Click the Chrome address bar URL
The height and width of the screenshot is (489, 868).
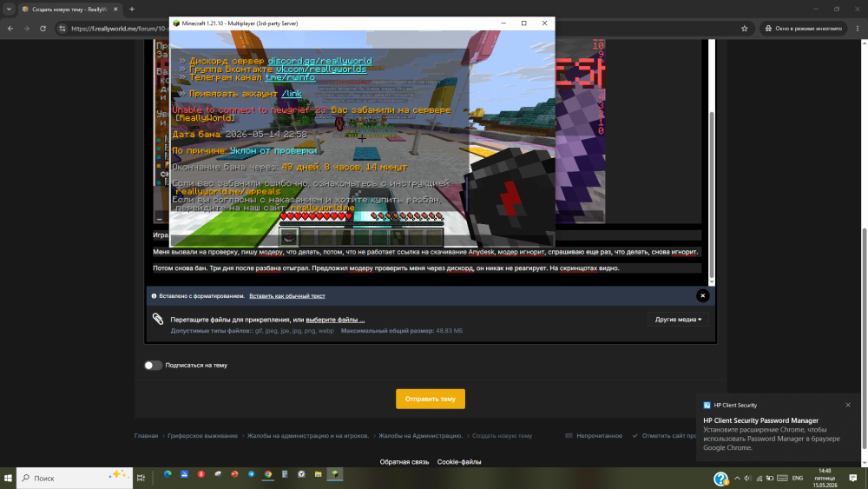pos(119,29)
